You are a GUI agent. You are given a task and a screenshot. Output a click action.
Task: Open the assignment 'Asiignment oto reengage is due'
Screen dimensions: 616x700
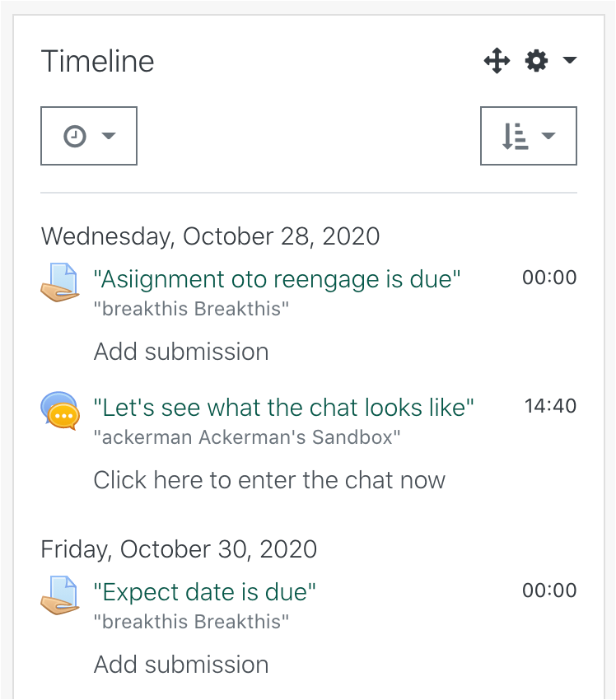[278, 278]
